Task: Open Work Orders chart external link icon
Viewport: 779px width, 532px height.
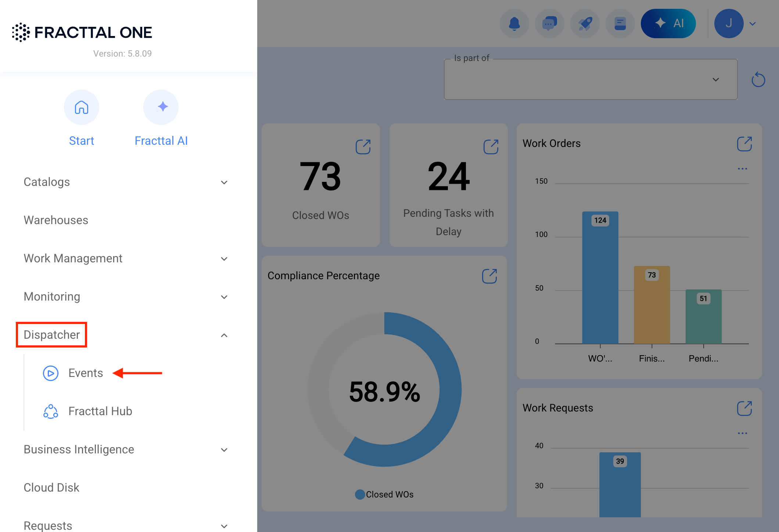Action: [744, 144]
